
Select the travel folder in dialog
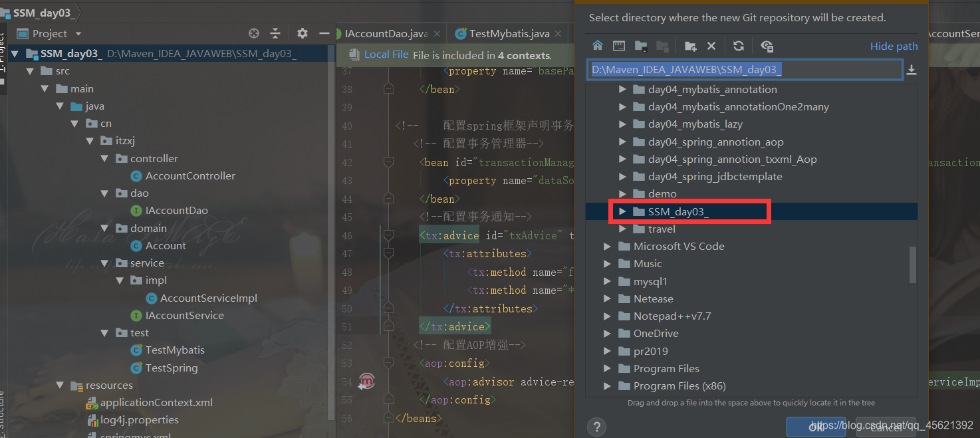tap(662, 229)
